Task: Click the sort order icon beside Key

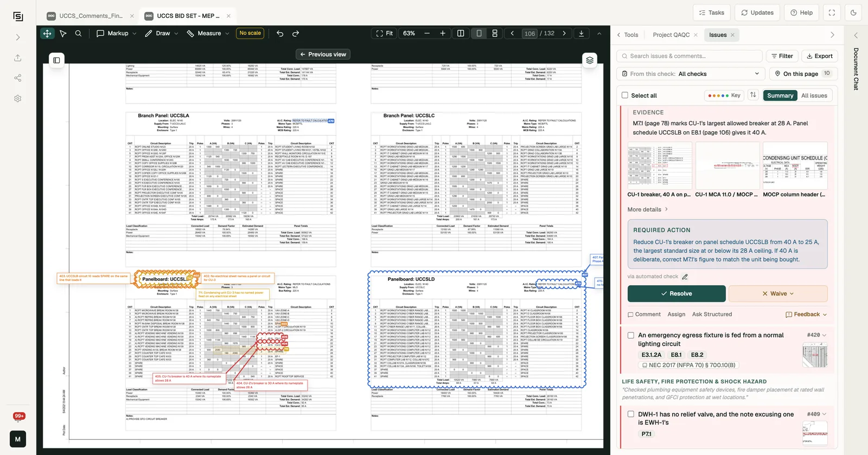Action: (x=753, y=95)
